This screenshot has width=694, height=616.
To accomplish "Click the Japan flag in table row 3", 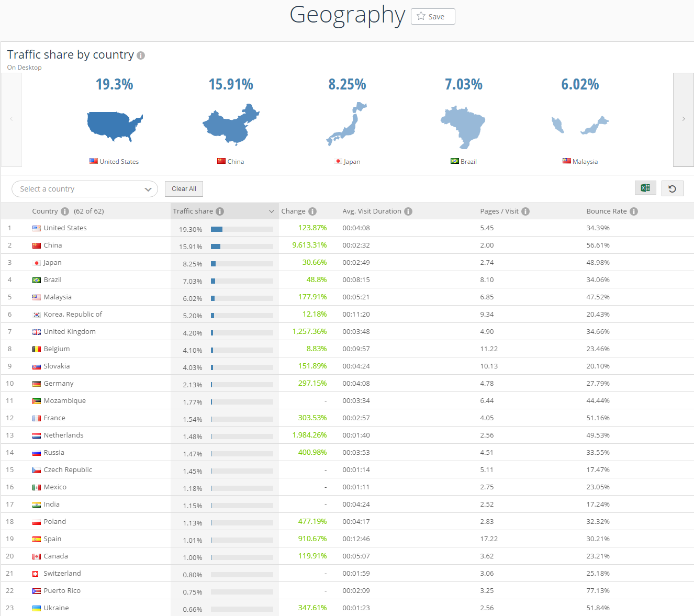I will pyautogui.click(x=37, y=263).
